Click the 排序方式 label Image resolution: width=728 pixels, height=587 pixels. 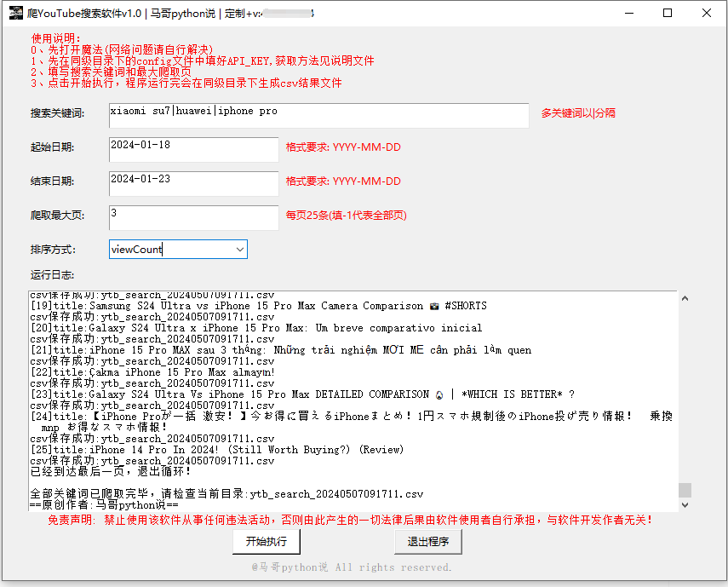coord(53,250)
